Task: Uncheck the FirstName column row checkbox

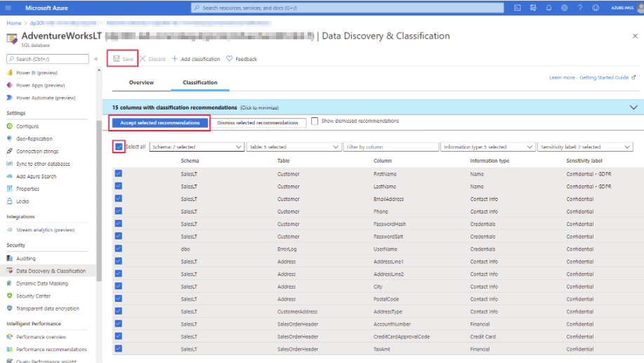Action: 118,172
